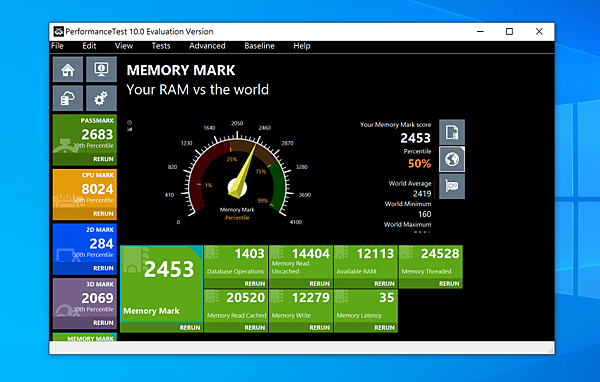This screenshot has height=382, width=600.
Task: Select the memory card comparison icon
Action: click(452, 186)
